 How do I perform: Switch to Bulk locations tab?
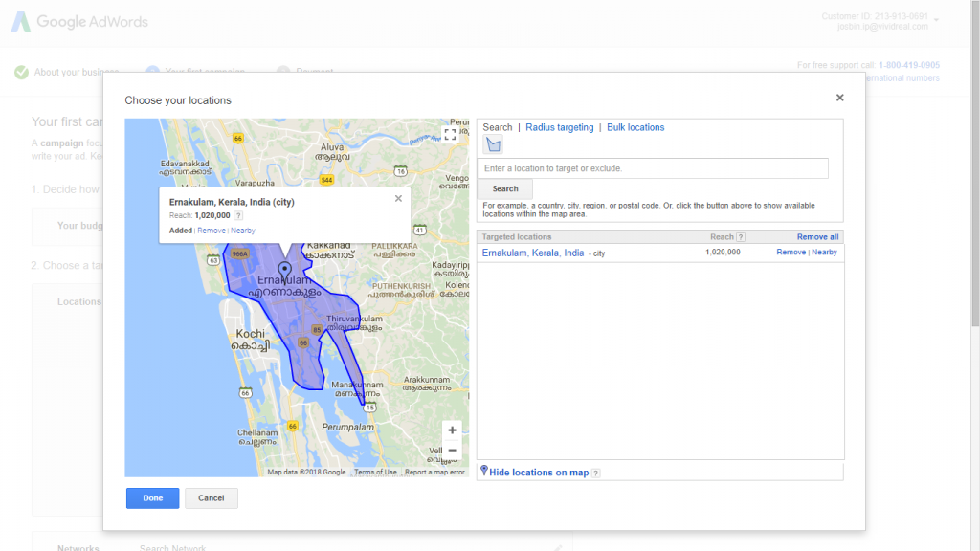point(635,127)
